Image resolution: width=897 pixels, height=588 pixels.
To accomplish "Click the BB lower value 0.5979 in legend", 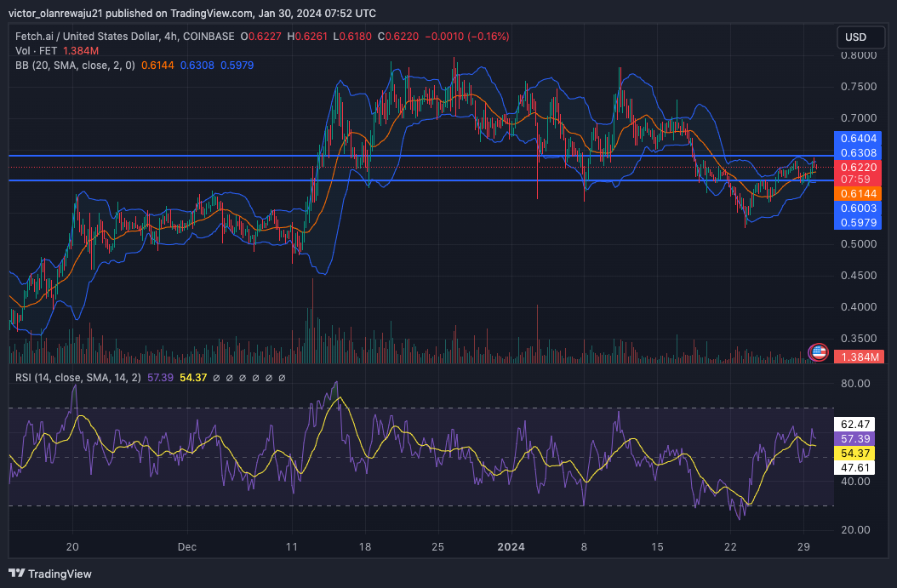I will point(237,66).
